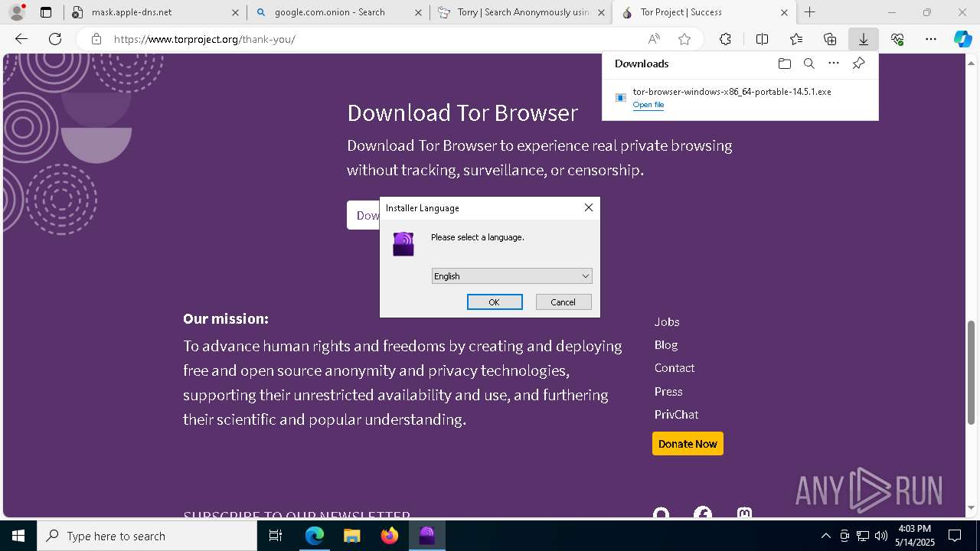Click the Downloads toolbar button

point(863,39)
